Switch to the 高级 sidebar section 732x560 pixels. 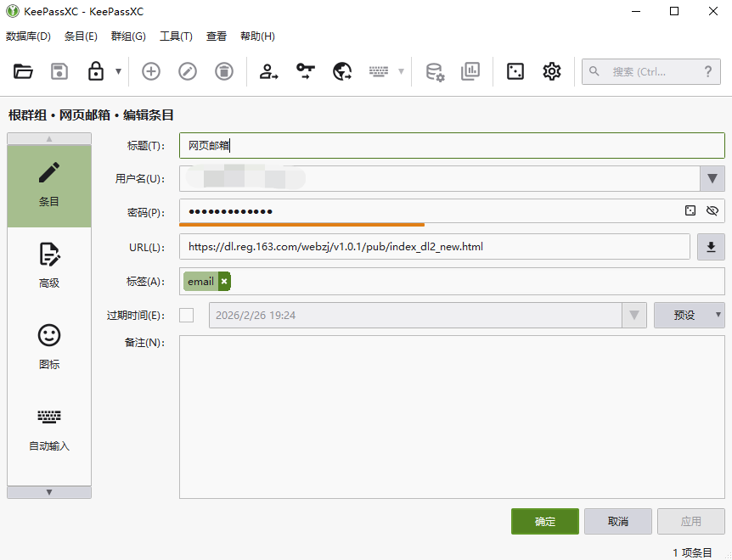coord(49,266)
